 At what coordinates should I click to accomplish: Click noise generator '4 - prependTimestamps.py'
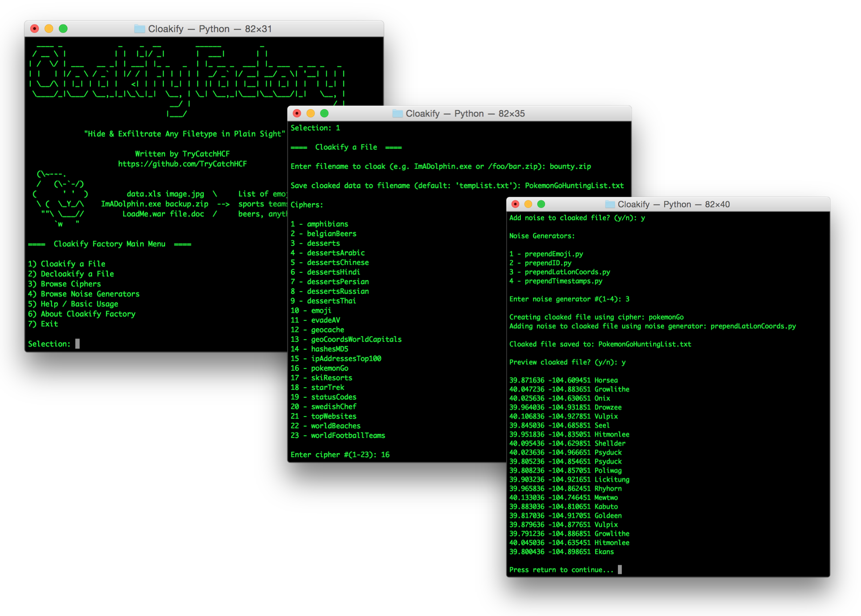[x=556, y=281]
